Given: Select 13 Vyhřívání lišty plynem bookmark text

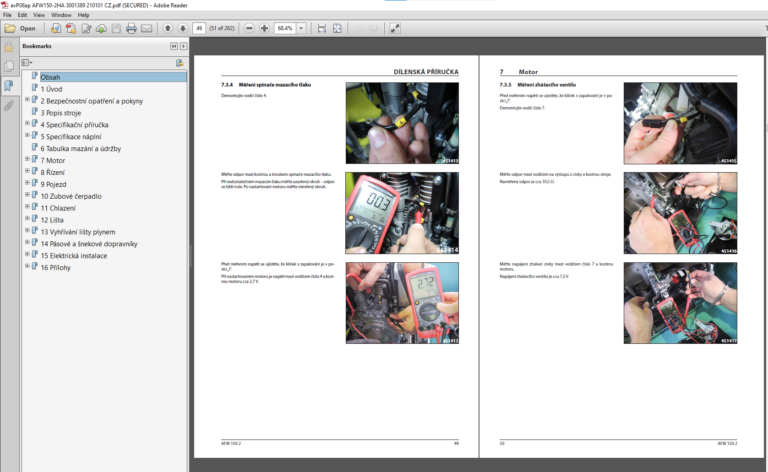Looking at the screenshot, I should (78, 232).
